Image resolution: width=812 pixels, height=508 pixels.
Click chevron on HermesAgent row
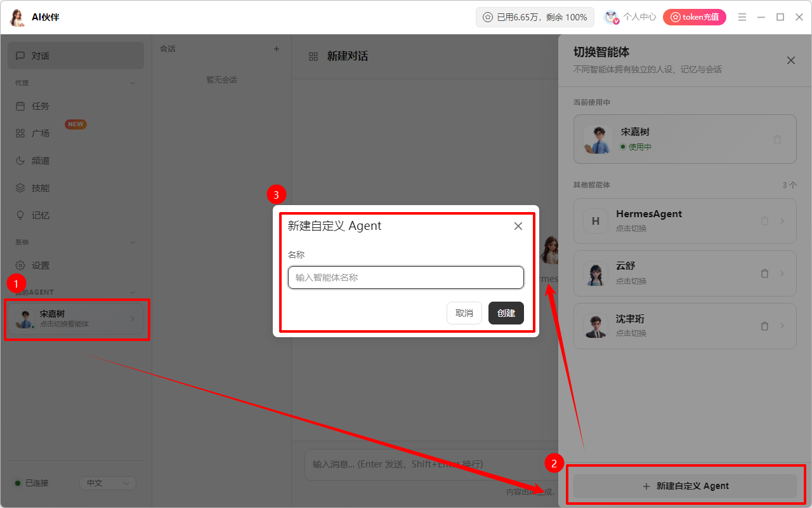click(x=782, y=221)
